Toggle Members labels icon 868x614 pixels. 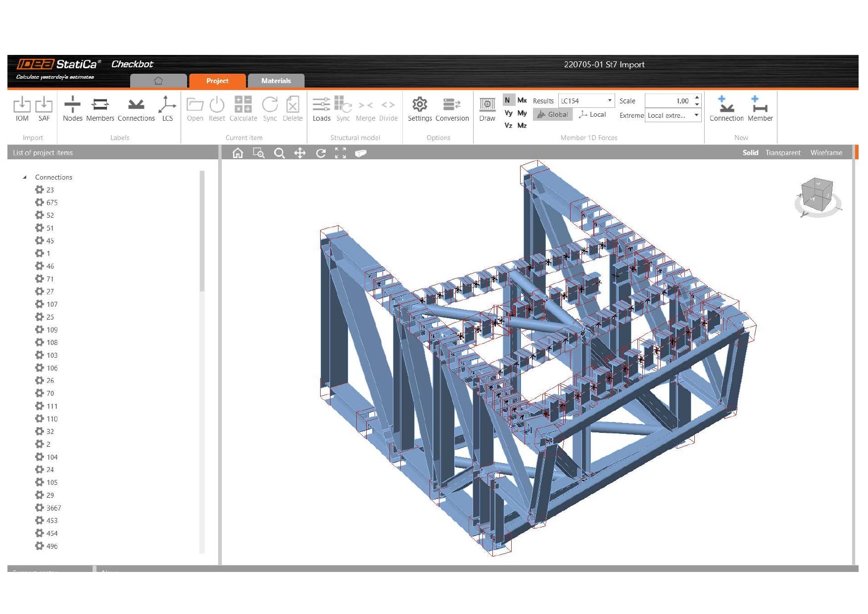(100, 105)
